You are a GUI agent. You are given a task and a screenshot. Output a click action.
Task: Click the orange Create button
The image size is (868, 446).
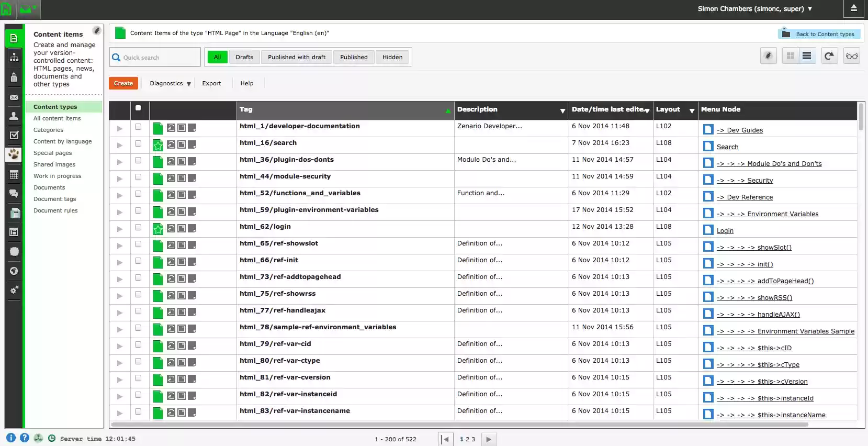pyautogui.click(x=123, y=83)
